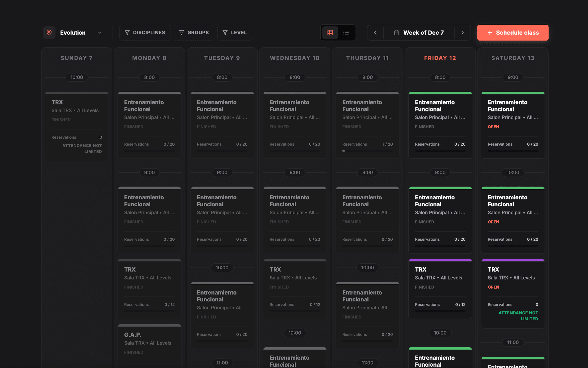Viewport: 588px width, 368px height.
Task: Toggle calendar display to list mode
Action: 346,32
